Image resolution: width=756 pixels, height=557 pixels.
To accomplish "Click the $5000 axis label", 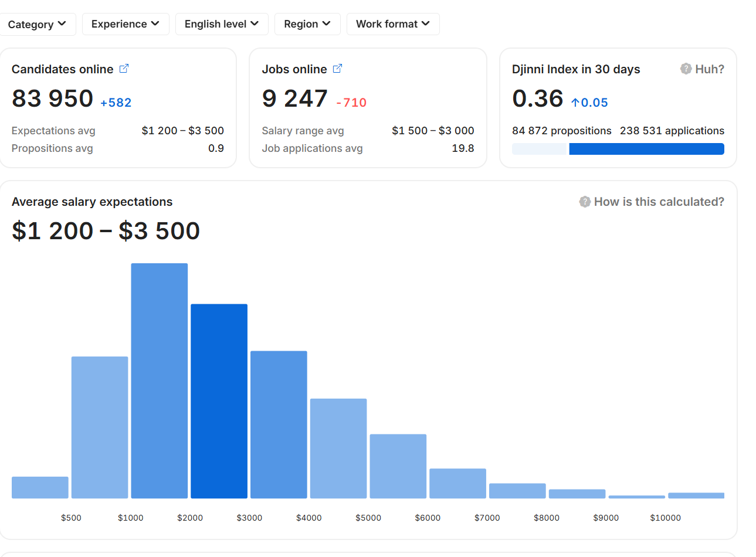I will pyautogui.click(x=368, y=518).
